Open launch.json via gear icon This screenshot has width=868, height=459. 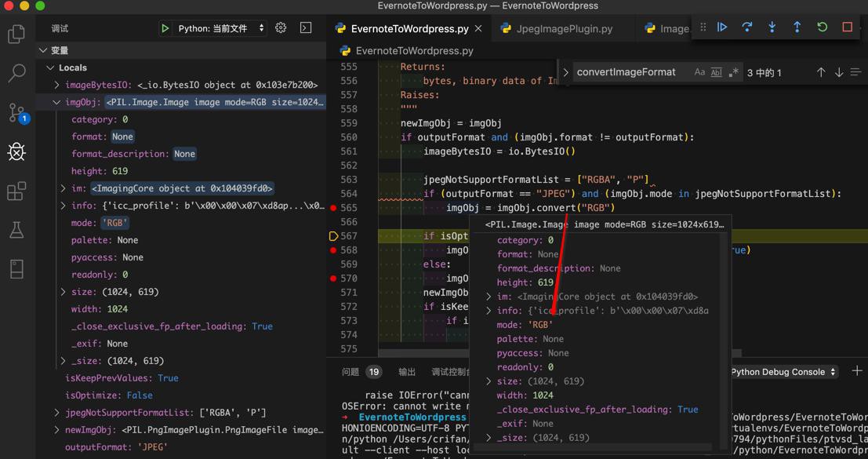(281, 27)
